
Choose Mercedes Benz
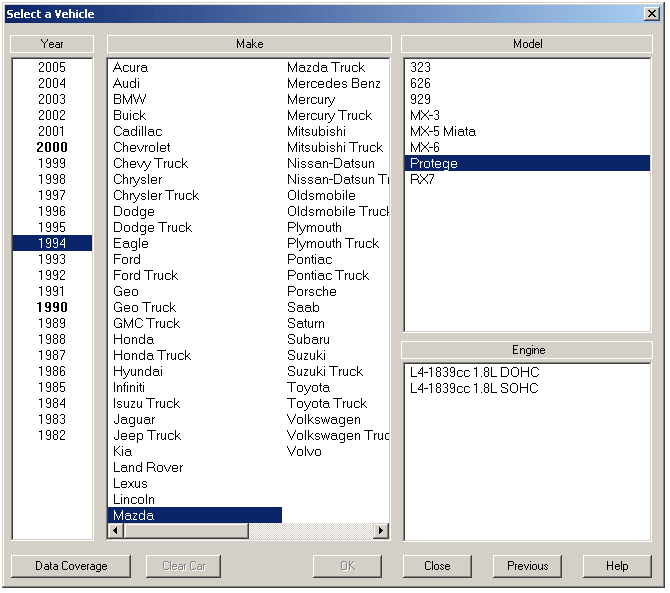coord(334,83)
